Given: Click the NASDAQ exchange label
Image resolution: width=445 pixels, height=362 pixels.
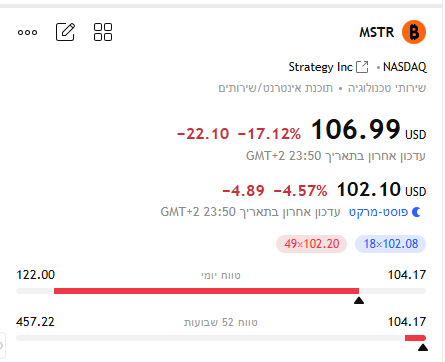Looking at the screenshot, I should point(405,67).
